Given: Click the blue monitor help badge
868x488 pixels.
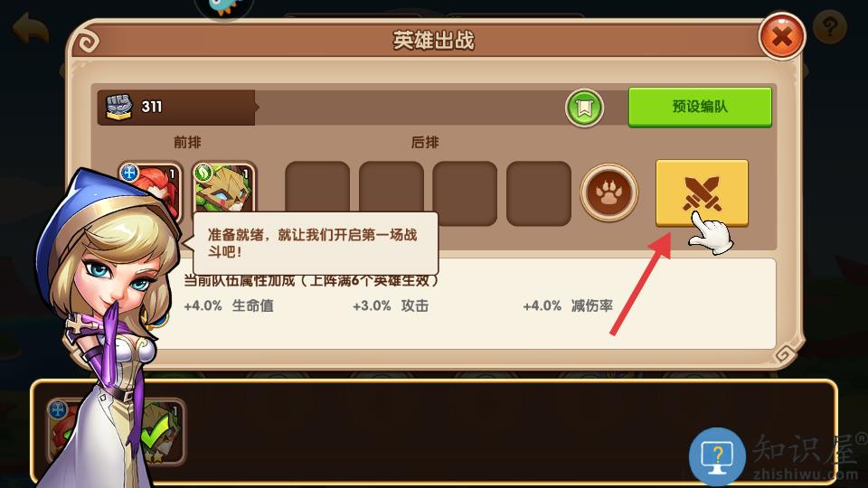Looking at the screenshot, I should [717, 456].
